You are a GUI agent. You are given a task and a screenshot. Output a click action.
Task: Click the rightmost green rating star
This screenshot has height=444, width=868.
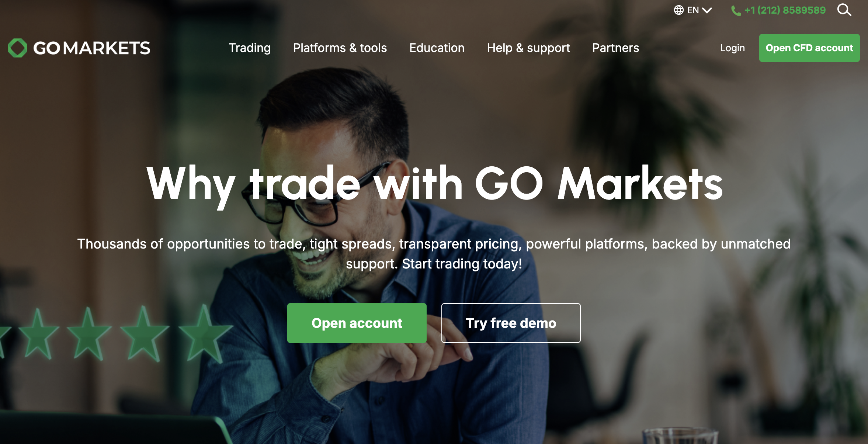(x=205, y=334)
